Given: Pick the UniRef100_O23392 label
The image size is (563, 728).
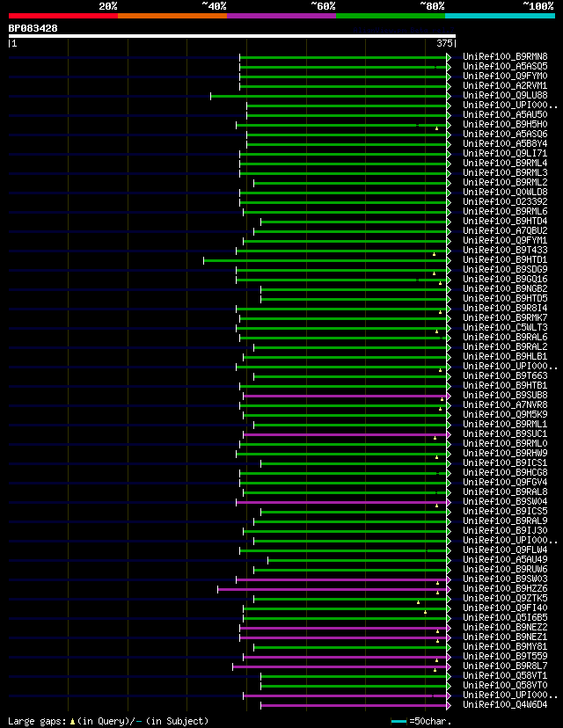Looking at the screenshot, I should click(x=505, y=202).
